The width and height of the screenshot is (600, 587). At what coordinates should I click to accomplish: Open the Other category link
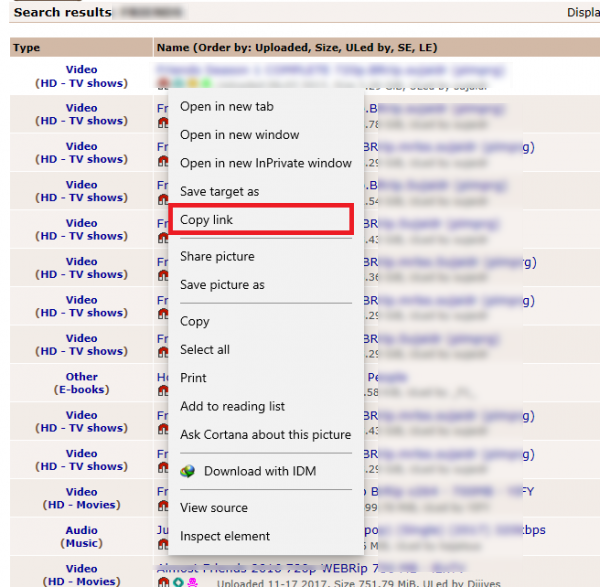(x=82, y=377)
